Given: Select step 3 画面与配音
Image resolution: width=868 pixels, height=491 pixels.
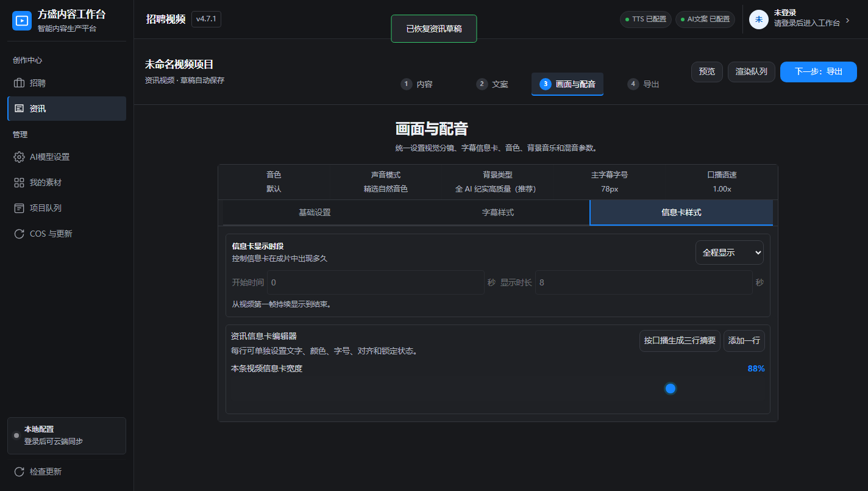Looking at the screenshot, I should [x=567, y=84].
